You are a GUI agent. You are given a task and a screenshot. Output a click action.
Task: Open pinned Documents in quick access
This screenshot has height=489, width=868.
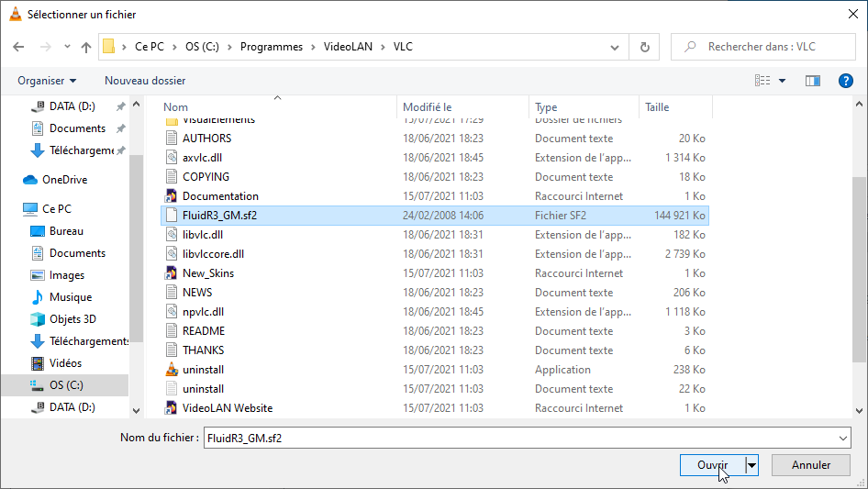77,128
